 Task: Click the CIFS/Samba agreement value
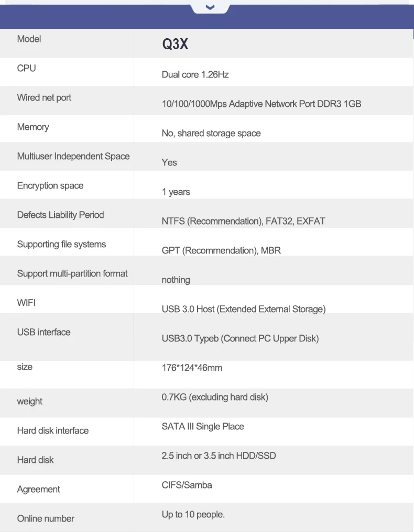pyautogui.click(x=187, y=485)
